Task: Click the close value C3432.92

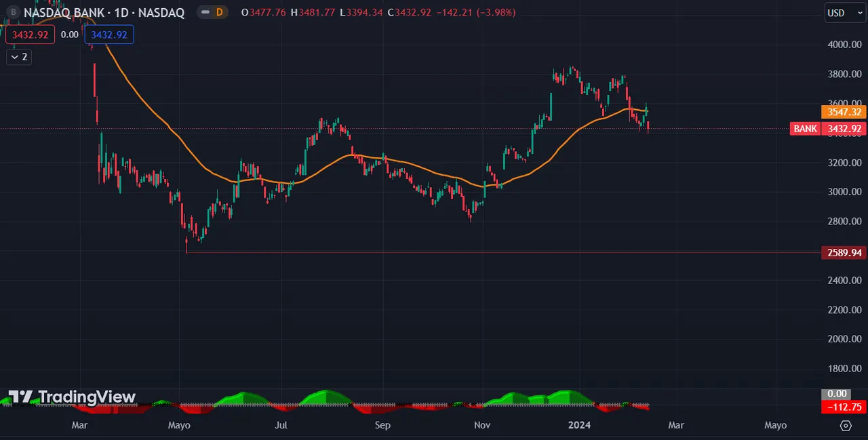Action: pyautogui.click(x=410, y=12)
